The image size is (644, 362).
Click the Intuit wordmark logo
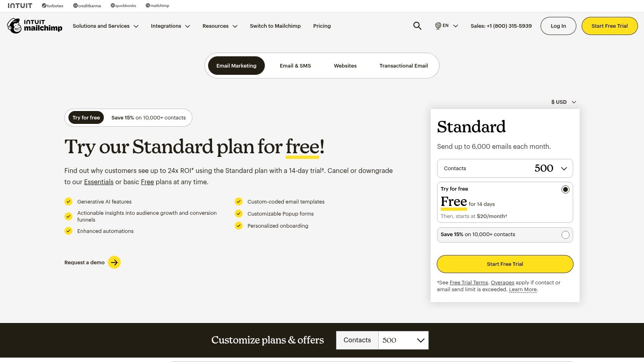[x=20, y=5]
